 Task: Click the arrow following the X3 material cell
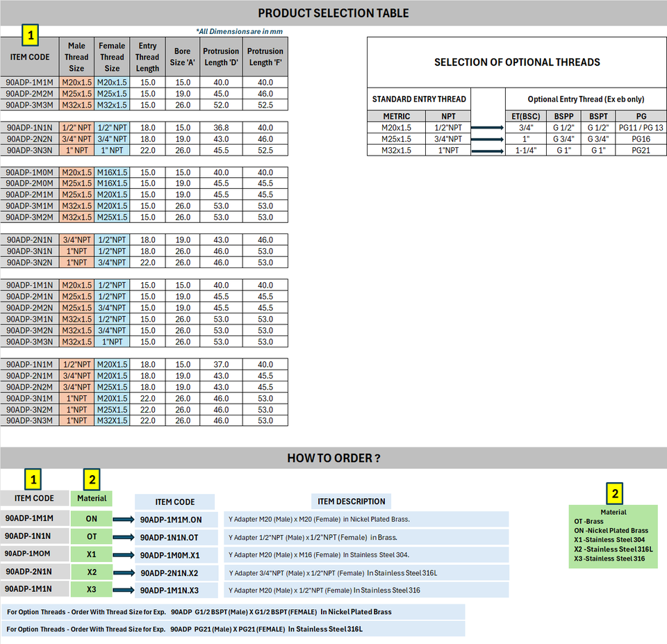(x=122, y=590)
